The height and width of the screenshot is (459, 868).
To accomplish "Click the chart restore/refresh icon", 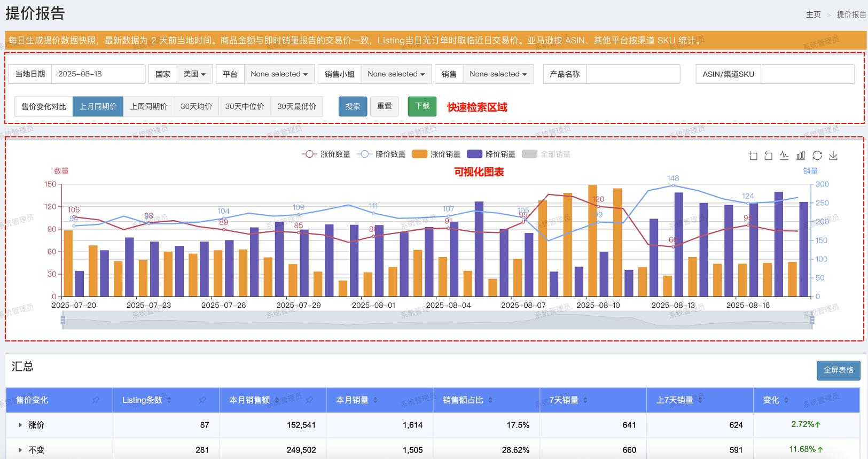I will click(817, 155).
